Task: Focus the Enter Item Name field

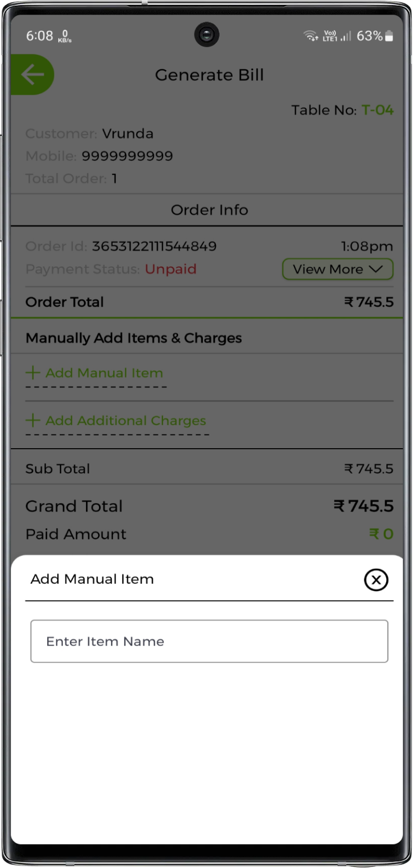Action: [x=209, y=642]
